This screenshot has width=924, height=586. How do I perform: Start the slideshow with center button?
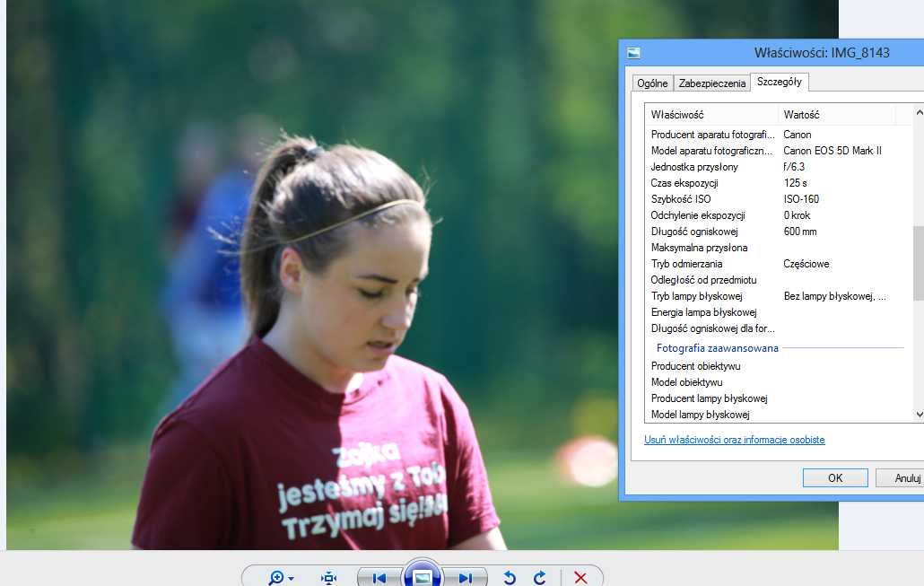pos(422,575)
